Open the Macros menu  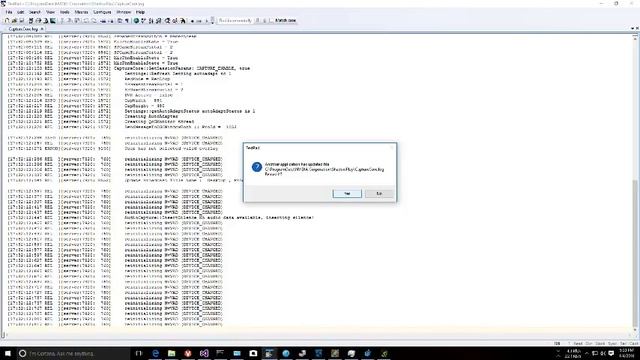81,12
